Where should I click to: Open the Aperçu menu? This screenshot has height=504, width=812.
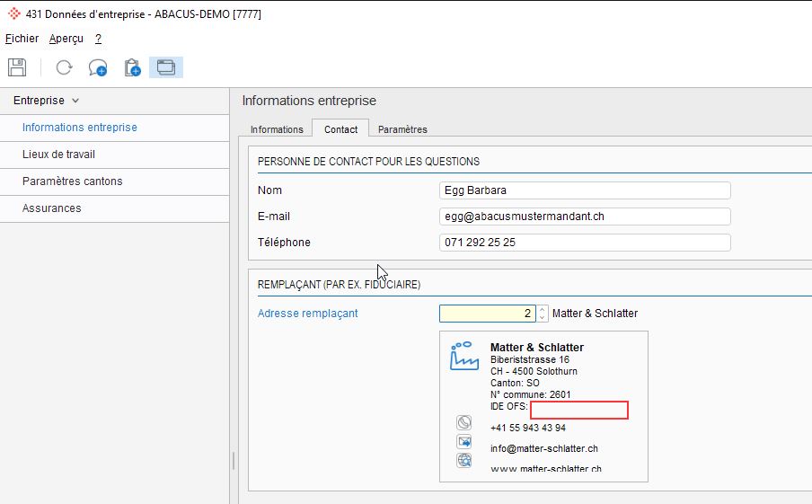pos(66,39)
